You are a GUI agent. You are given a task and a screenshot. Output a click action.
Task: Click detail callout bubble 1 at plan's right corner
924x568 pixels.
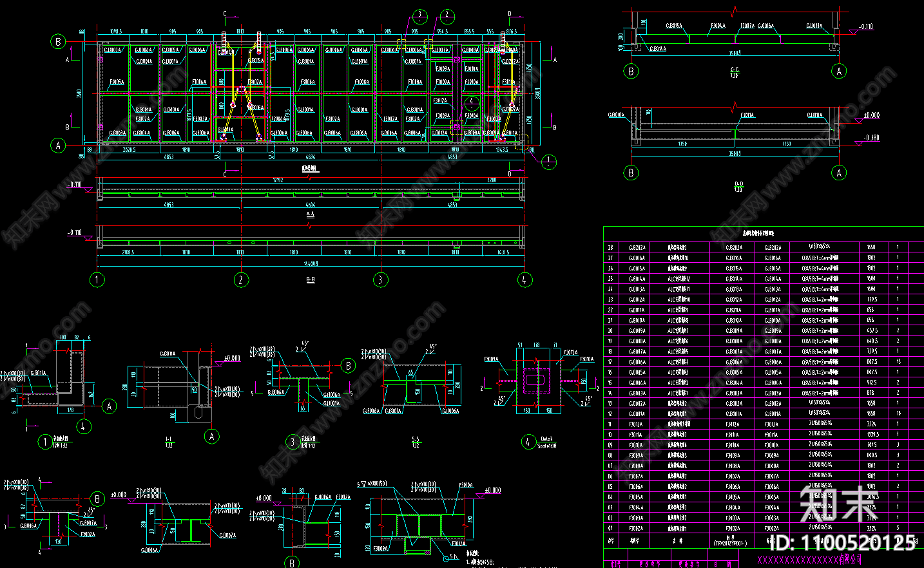[548, 162]
